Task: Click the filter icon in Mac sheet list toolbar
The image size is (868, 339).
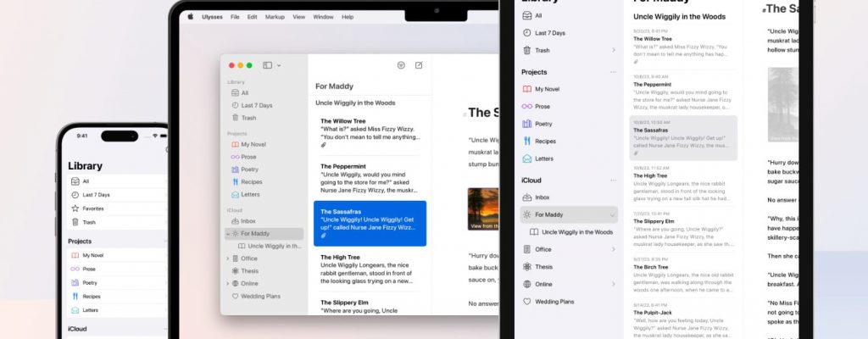Action: [400, 65]
